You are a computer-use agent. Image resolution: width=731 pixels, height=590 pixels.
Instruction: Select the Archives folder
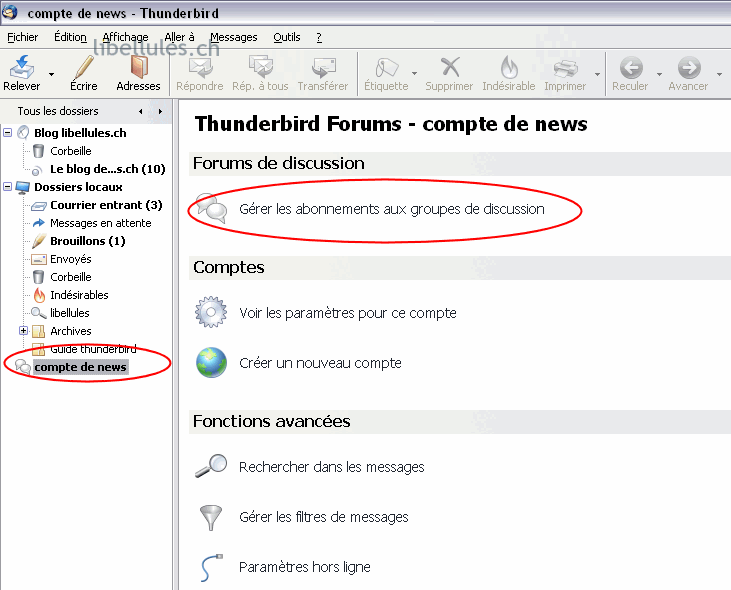point(71,331)
